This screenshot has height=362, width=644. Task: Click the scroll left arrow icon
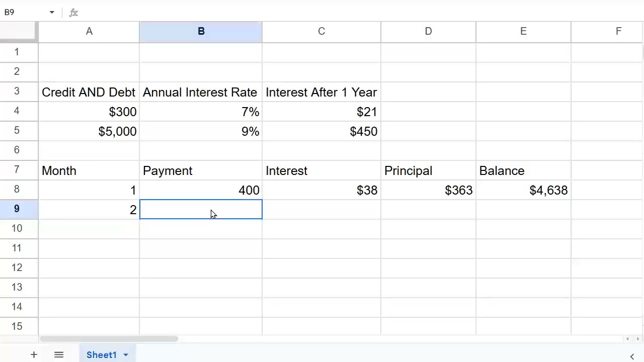pyautogui.click(x=628, y=339)
